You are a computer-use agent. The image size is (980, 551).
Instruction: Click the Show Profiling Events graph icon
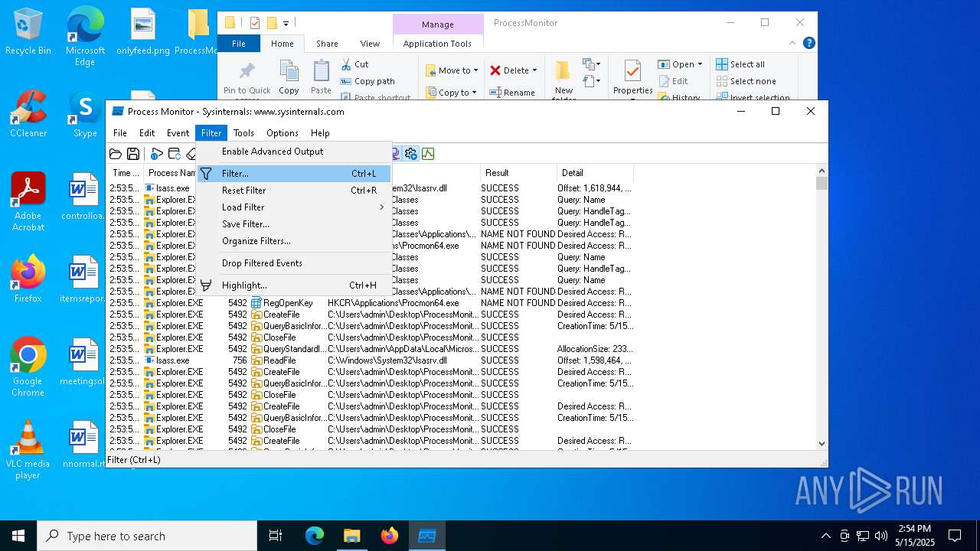pos(428,154)
